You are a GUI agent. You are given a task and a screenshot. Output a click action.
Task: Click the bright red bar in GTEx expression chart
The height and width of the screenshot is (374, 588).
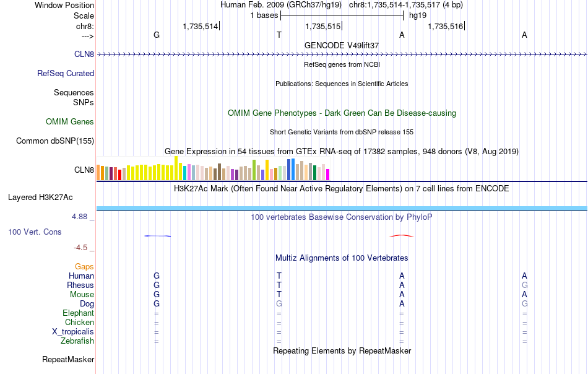coord(119,175)
